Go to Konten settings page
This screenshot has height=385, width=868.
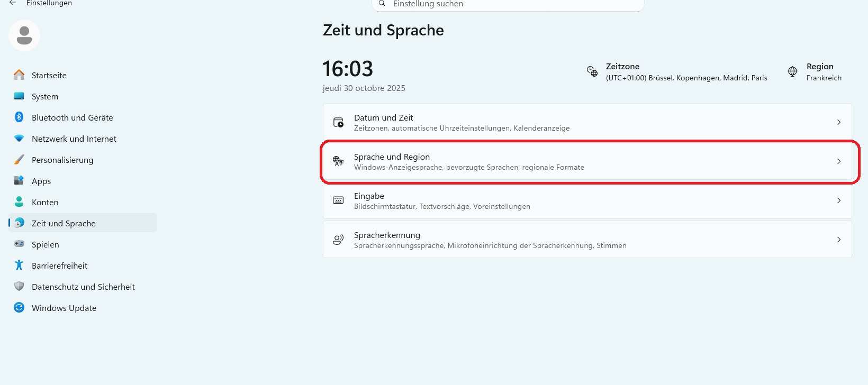click(x=45, y=202)
